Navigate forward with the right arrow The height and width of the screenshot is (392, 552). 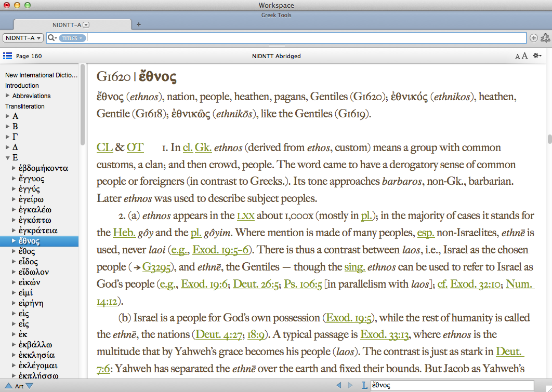click(350, 385)
